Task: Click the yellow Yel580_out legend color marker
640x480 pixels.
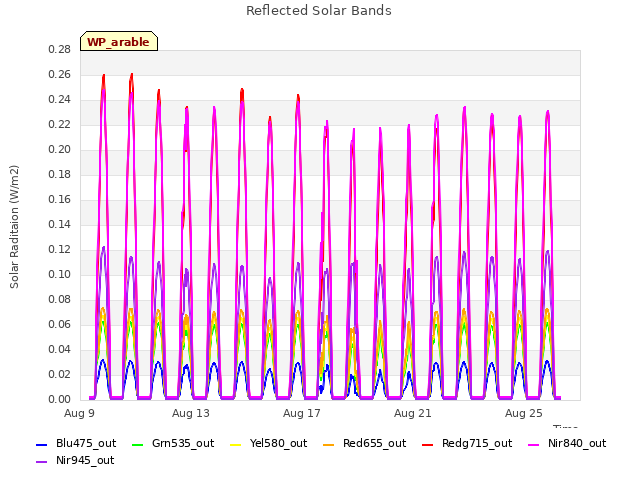Action: pos(236,444)
